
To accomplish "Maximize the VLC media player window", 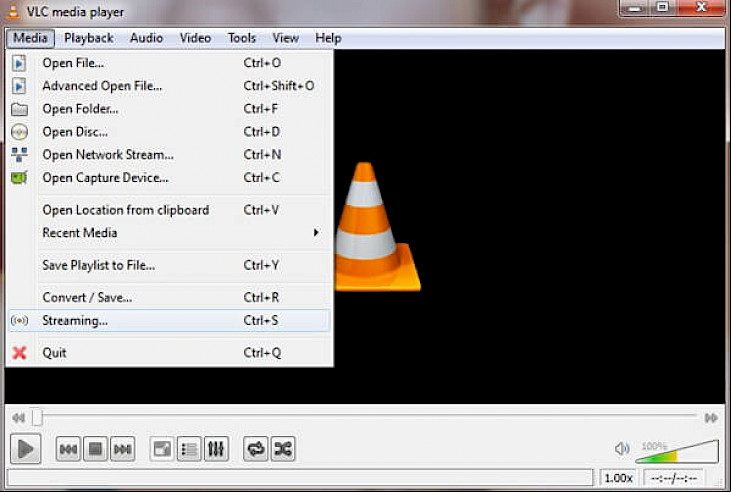I will point(662,8).
